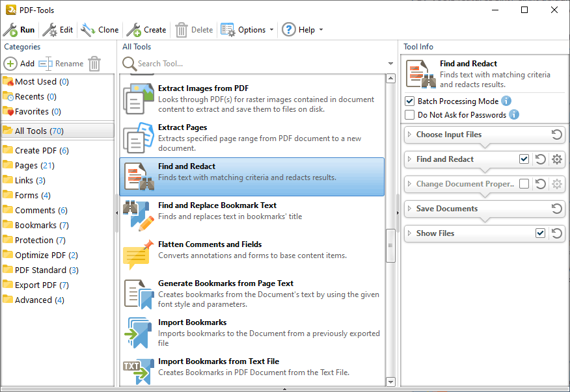Click tool list scrollbar down arrow
Screen dimensions: 570x392
(391, 382)
